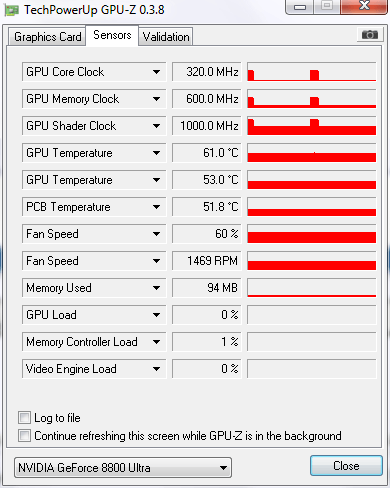The image size is (390, 488).
Task: Minimize the GPU-Z window
Action: (x=300, y=6)
